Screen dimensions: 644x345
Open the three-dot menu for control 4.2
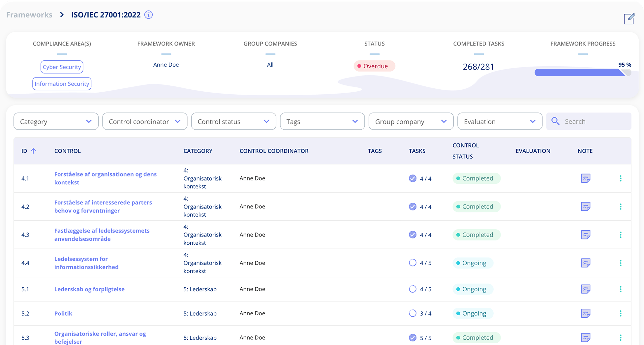point(620,206)
